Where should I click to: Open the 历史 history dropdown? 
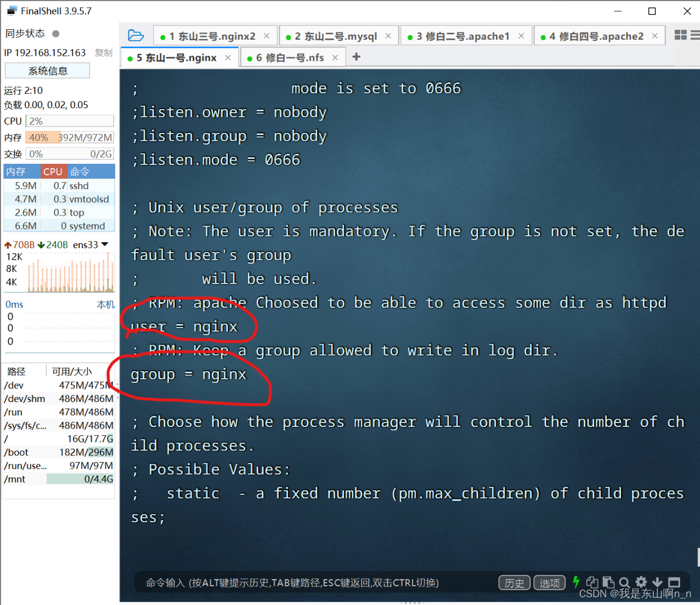[x=514, y=582]
